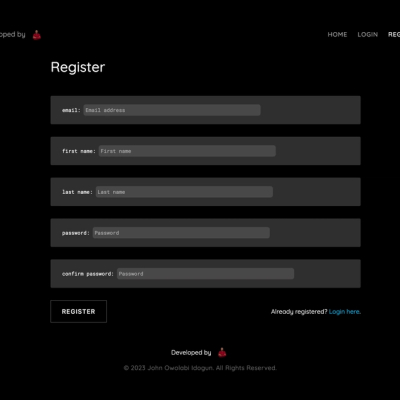The image size is (400, 400).
Task: Click the developer avatar icon in footer
Action: point(222,352)
